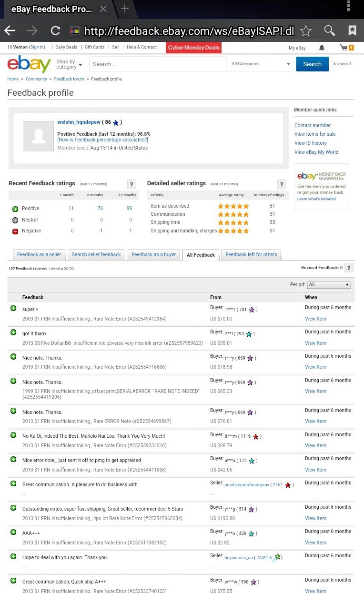Image resolution: width=364 pixels, height=593 pixels.
Task: Close the eBay Feedback Profile browser tab
Action: [103, 9]
